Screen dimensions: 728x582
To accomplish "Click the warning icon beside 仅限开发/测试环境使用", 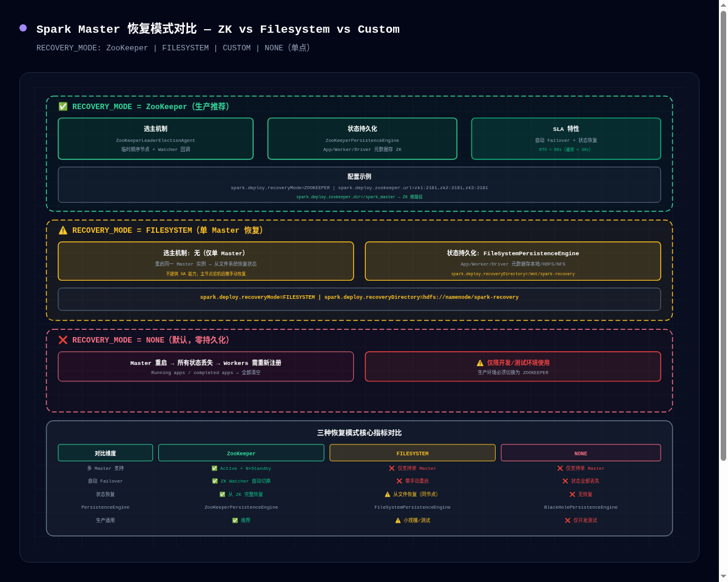I will coord(480,363).
